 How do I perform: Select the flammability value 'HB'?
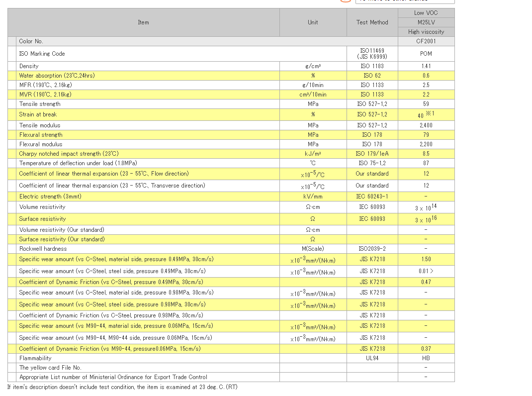tap(426, 359)
